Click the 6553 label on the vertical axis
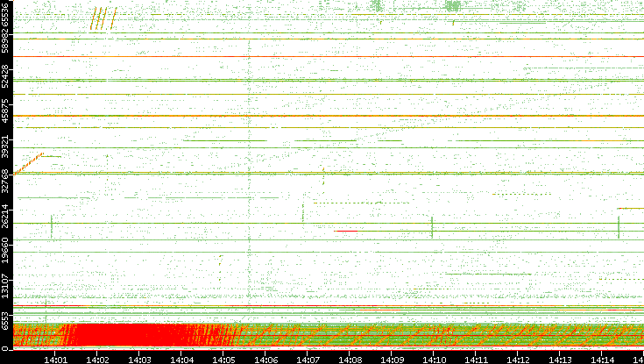644x364 pixels. click(6, 322)
